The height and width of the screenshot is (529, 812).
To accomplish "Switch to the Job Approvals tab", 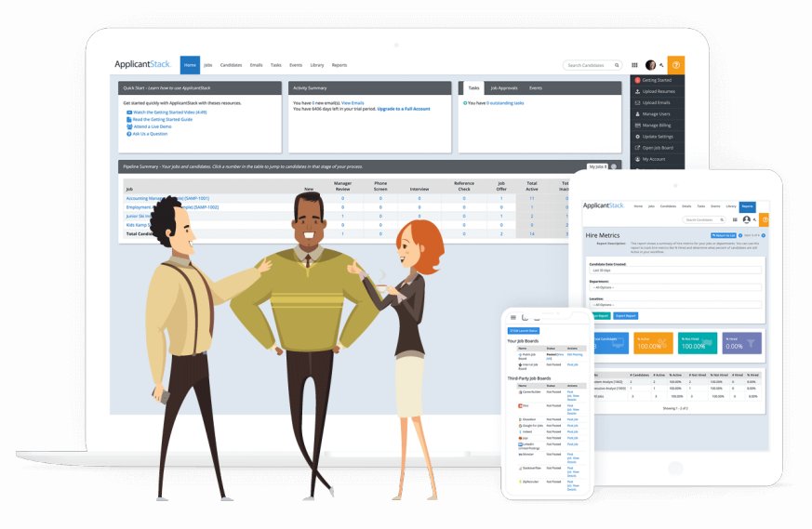I will click(x=504, y=88).
